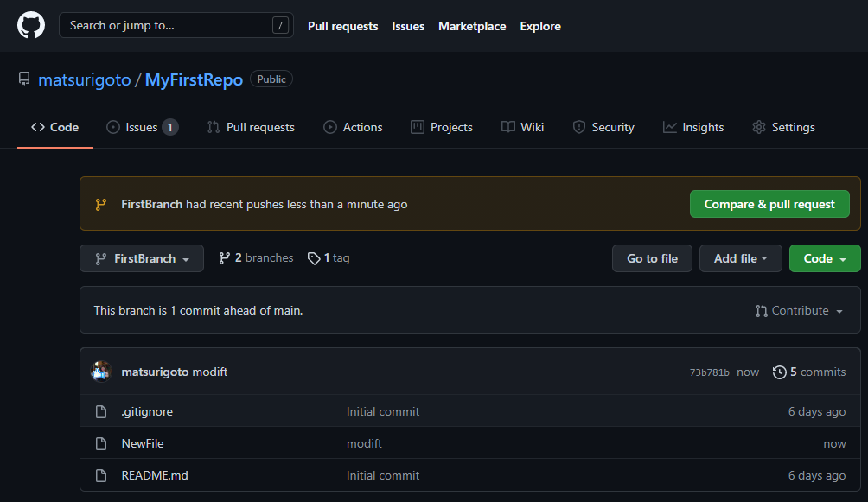Open Initial commit message on README.md row

383,475
